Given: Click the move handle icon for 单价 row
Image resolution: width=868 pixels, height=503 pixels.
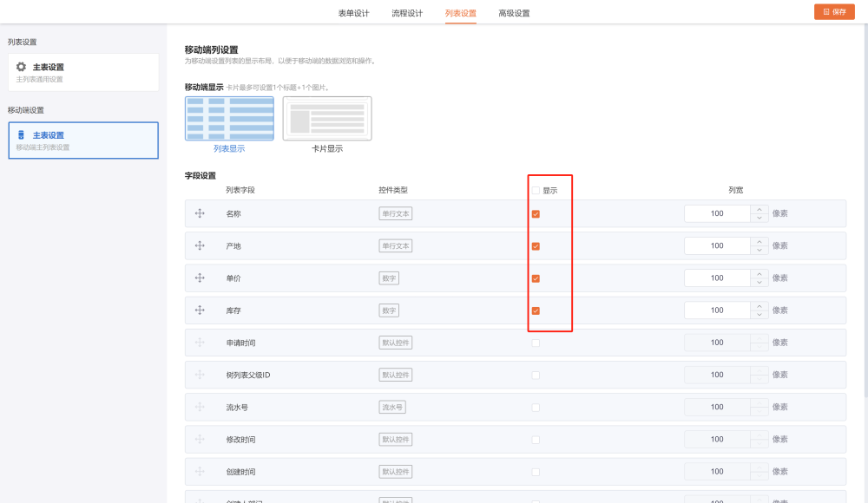Looking at the screenshot, I should [x=200, y=278].
